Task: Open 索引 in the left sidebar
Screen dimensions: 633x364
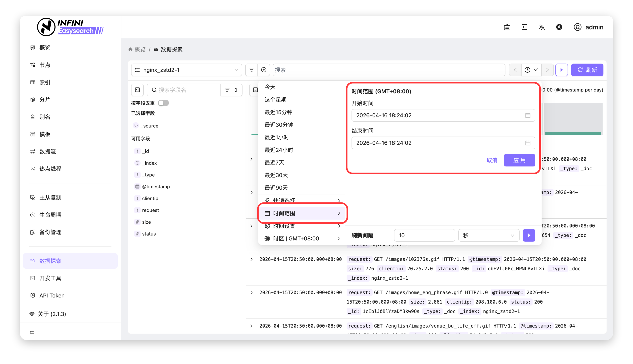Action: click(45, 82)
